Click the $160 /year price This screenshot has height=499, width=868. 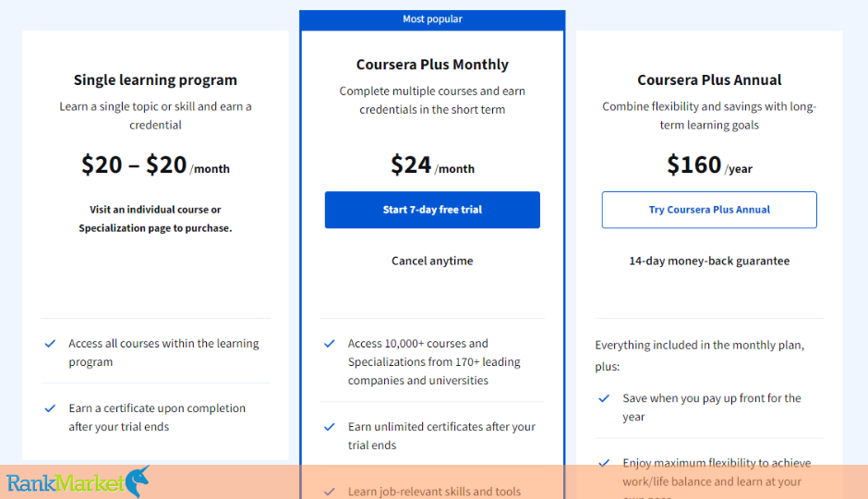pos(709,165)
